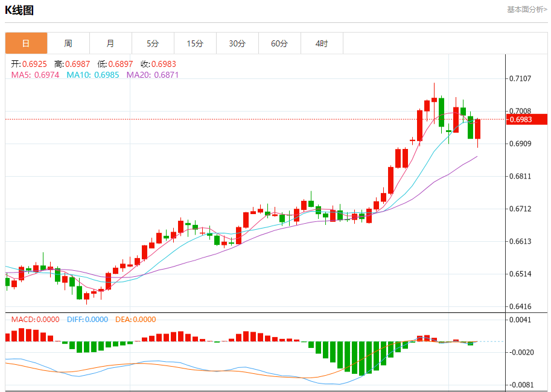Click the MA20 legend label
This screenshot has height=392, width=551.
pos(152,75)
